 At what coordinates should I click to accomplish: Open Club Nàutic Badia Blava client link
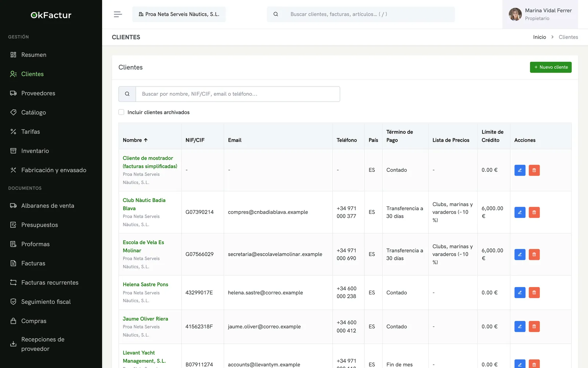pyautogui.click(x=144, y=204)
